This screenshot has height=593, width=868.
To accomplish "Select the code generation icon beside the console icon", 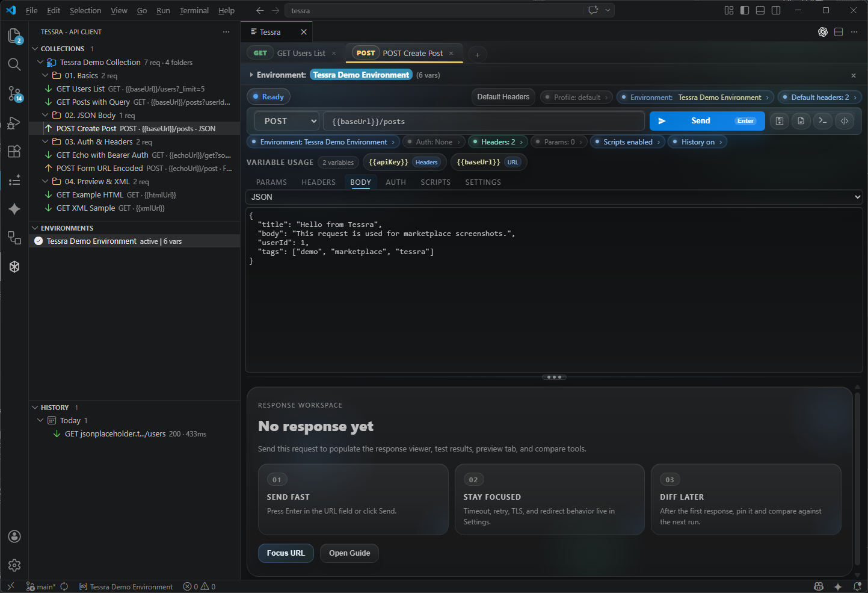I will click(845, 120).
